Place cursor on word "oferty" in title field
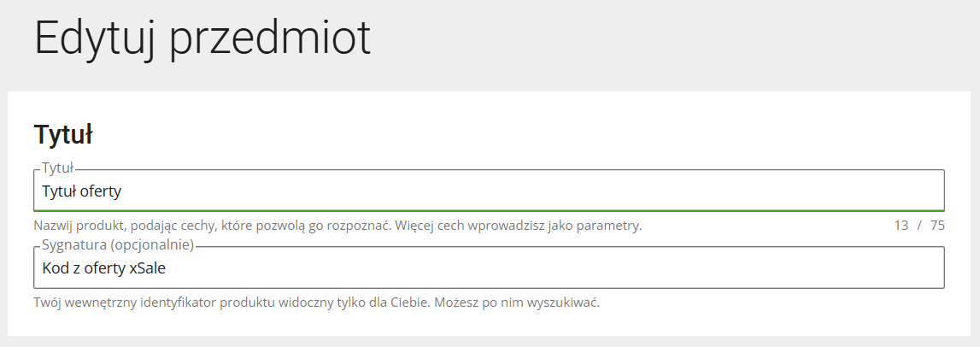This screenshot has height=347, width=980. (101, 191)
